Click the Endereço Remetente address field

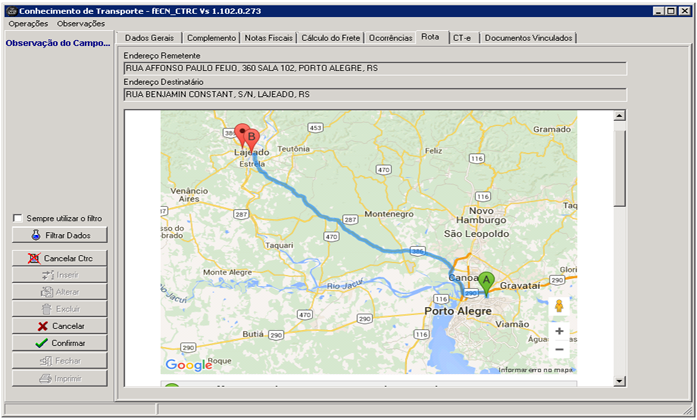point(375,68)
